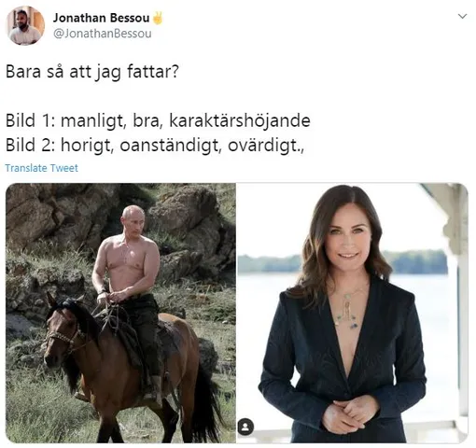Screen dimensions: 476x448
Task: Click the word "karaktärshöjande" in the tweet
Action: pyautogui.click(x=240, y=120)
